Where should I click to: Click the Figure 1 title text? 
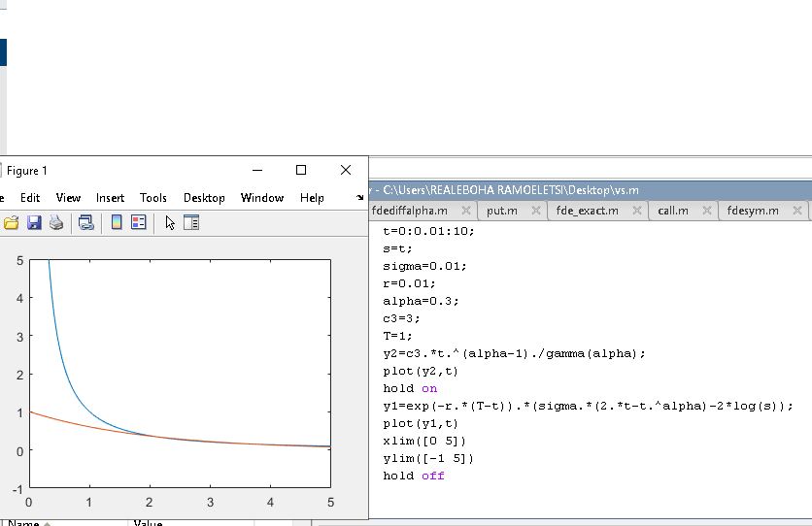[x=27, y=171]
